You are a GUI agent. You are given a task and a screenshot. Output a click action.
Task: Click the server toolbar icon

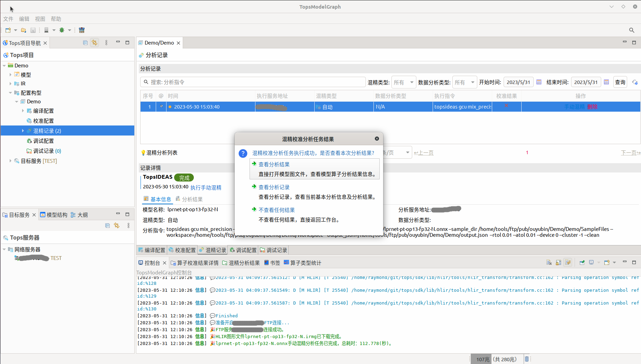(46, 30)
